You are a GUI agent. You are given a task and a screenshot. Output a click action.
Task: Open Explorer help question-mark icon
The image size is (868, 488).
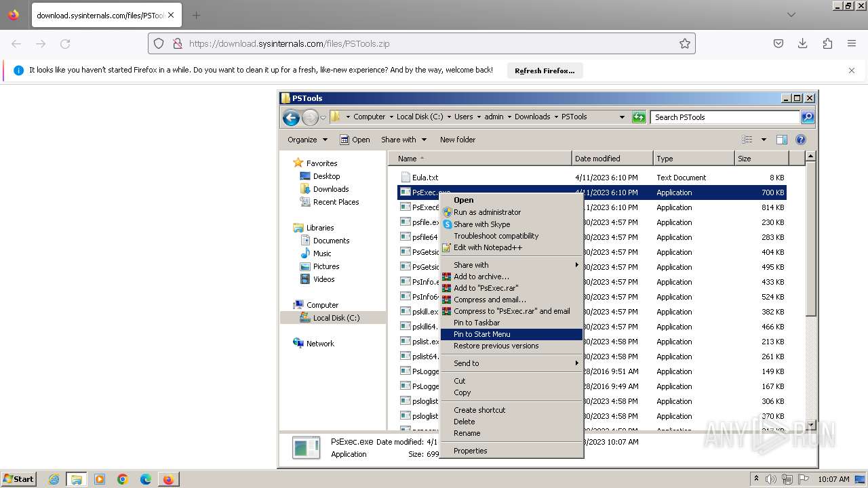tap(800, 140)
